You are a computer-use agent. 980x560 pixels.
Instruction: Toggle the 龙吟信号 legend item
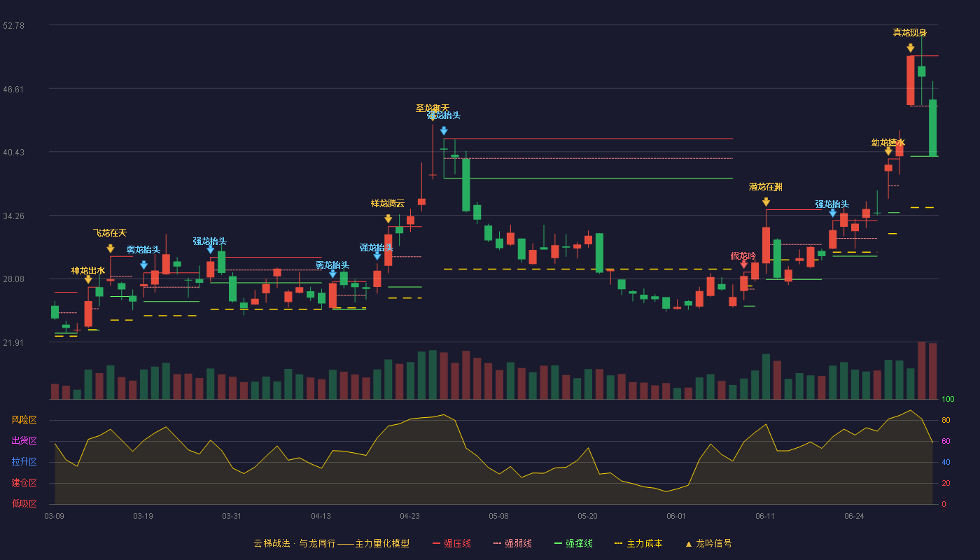pos(708,543)
